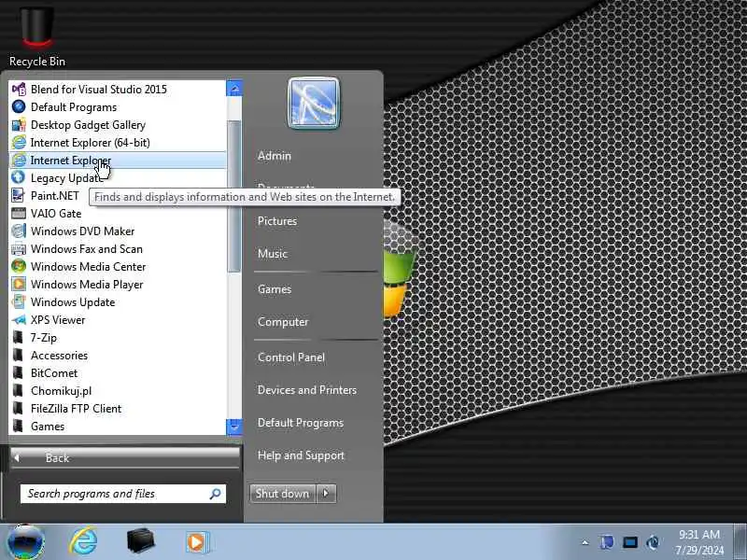
Task: Launch the Windows Media Center icon
Action: pyautogui.click(x=19, y=266)
